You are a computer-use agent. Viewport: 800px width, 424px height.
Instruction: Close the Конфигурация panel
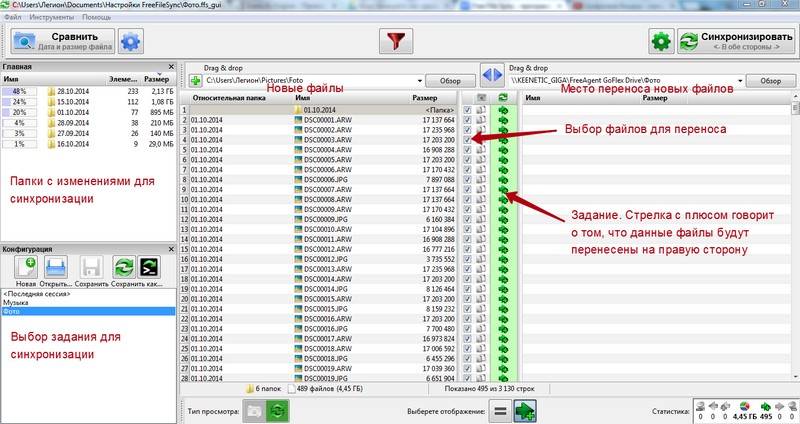click(x=171, y=249)
